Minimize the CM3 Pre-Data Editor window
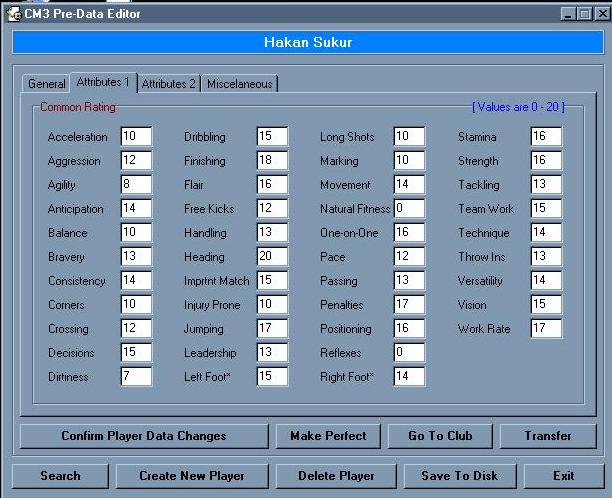 coord(568,14)
